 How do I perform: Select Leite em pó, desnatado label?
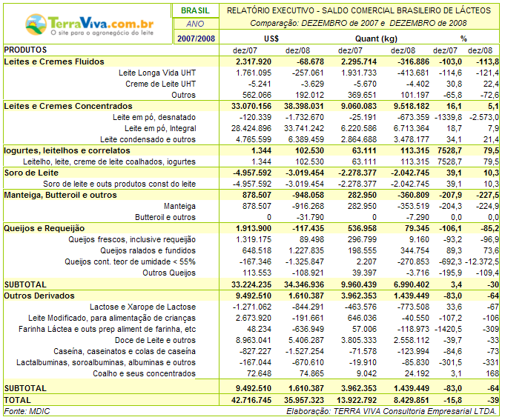pos(154,117)
